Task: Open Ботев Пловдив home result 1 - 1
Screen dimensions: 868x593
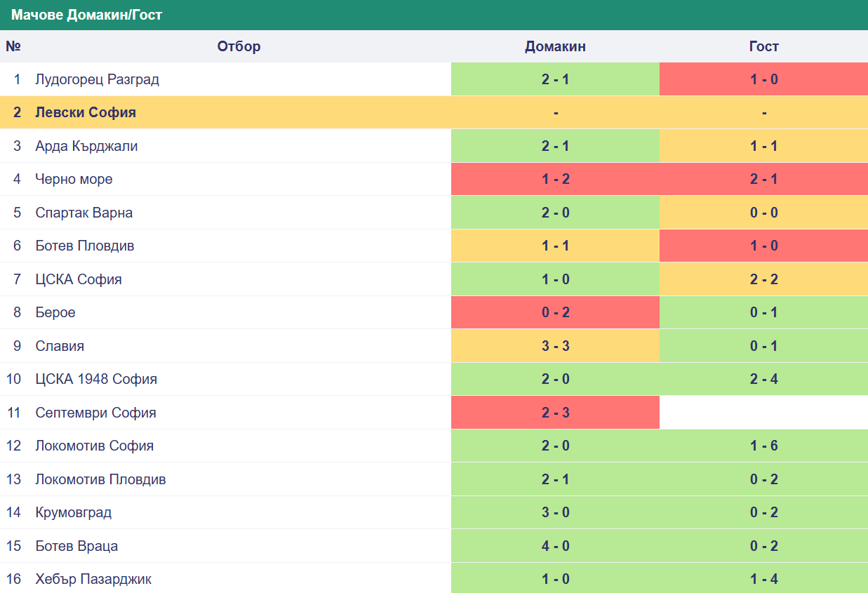Action: pos(555,246)
